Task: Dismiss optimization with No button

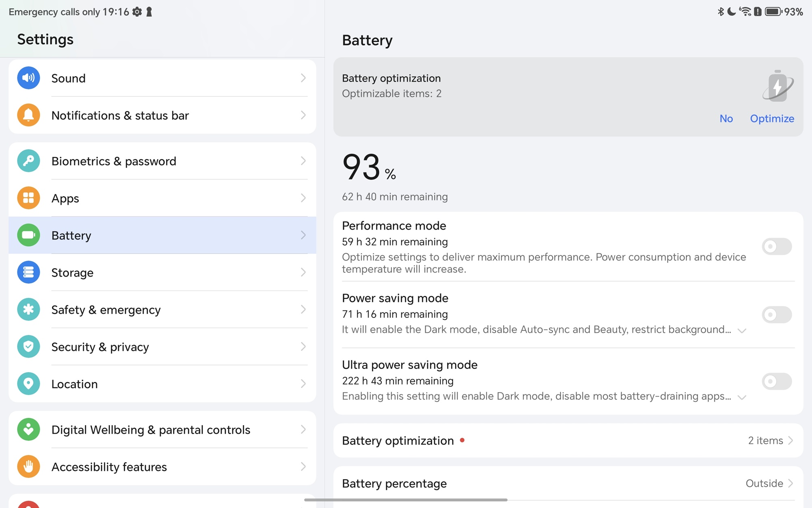Action: pos(726,119)
